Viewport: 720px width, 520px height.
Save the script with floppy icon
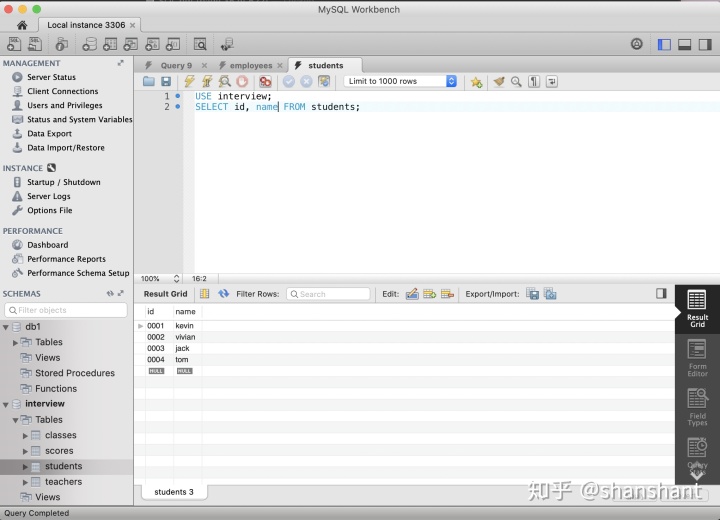pos(166,82)
